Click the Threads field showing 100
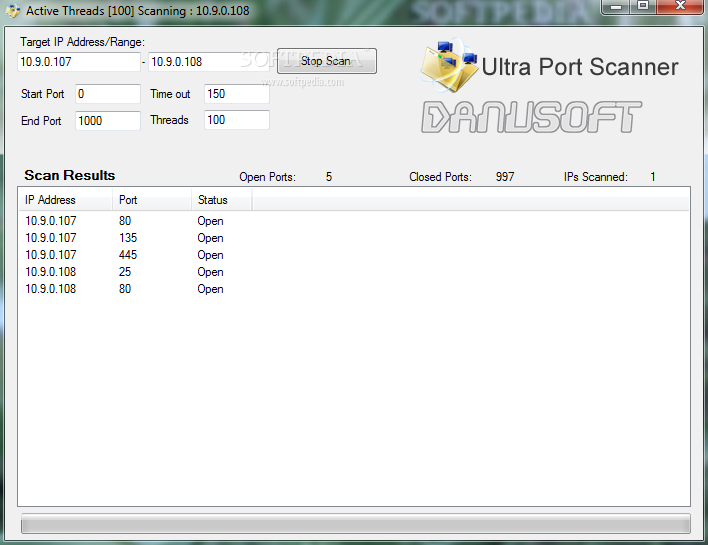Viewport: 708px width, 545px height. [237, 120]
